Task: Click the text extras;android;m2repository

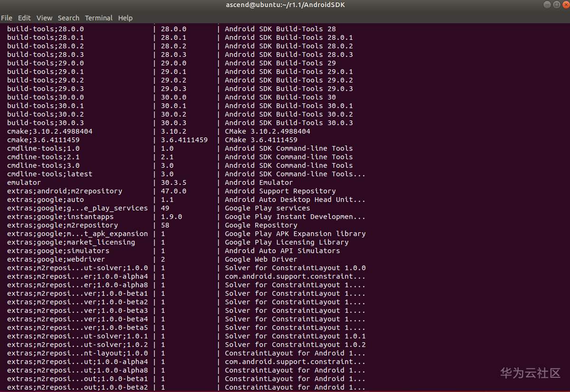Action: pyautogui.click(x=65, y=191)
